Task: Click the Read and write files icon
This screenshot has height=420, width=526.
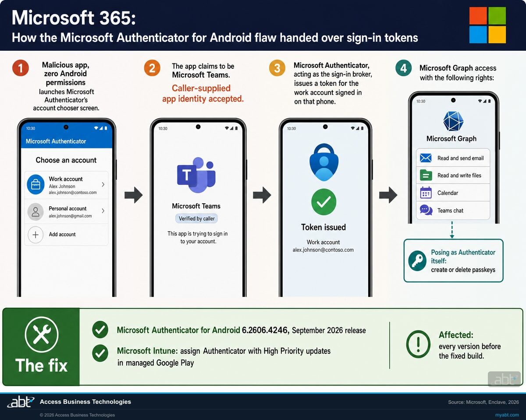Action: tap(426, 175)
